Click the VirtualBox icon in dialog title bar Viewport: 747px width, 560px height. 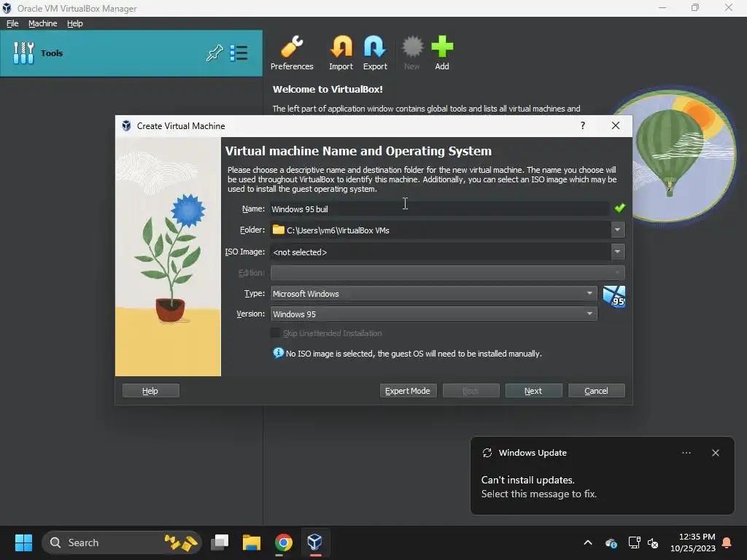pos(126,125)
